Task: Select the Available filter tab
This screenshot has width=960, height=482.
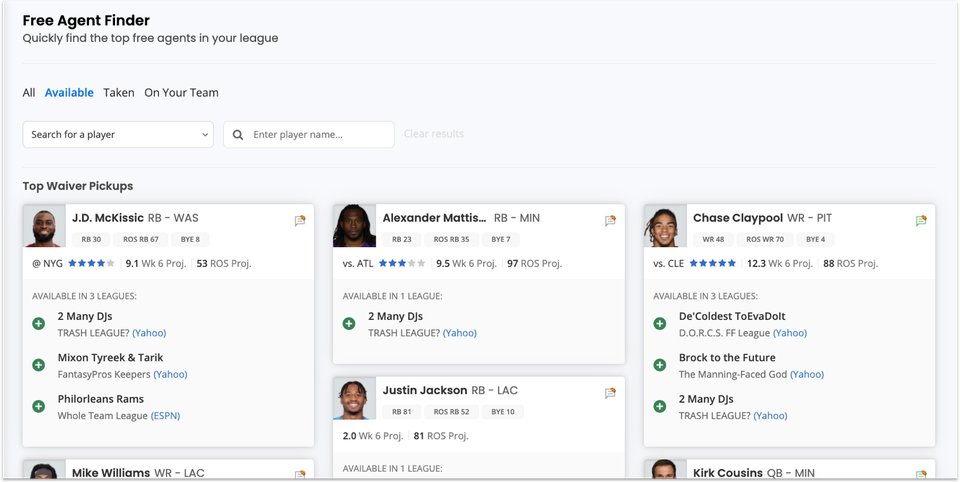Action: pos(69,92)
